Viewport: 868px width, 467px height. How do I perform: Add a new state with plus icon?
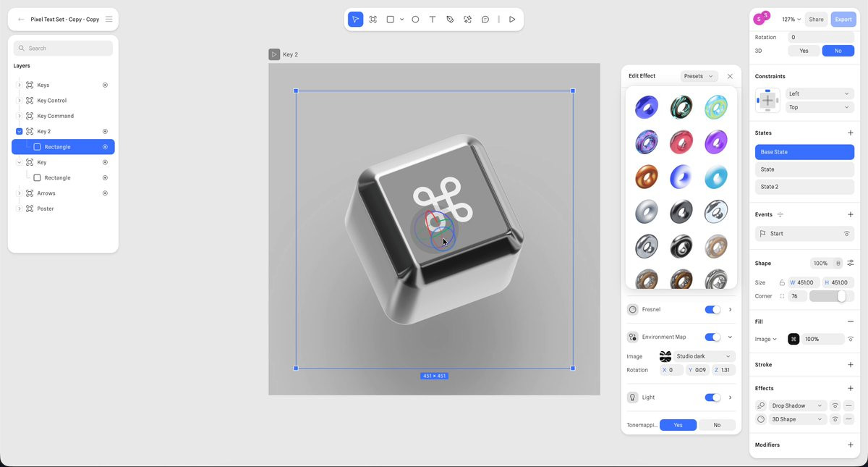851,133
